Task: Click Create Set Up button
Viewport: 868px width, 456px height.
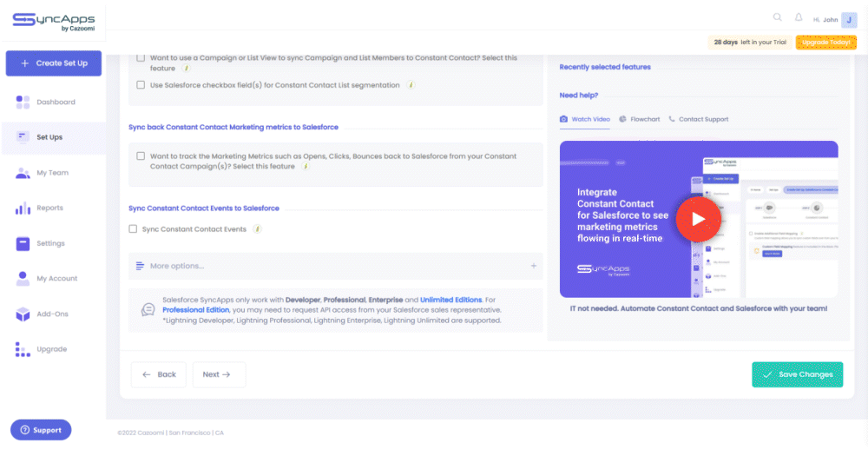Action: point(54,63)
